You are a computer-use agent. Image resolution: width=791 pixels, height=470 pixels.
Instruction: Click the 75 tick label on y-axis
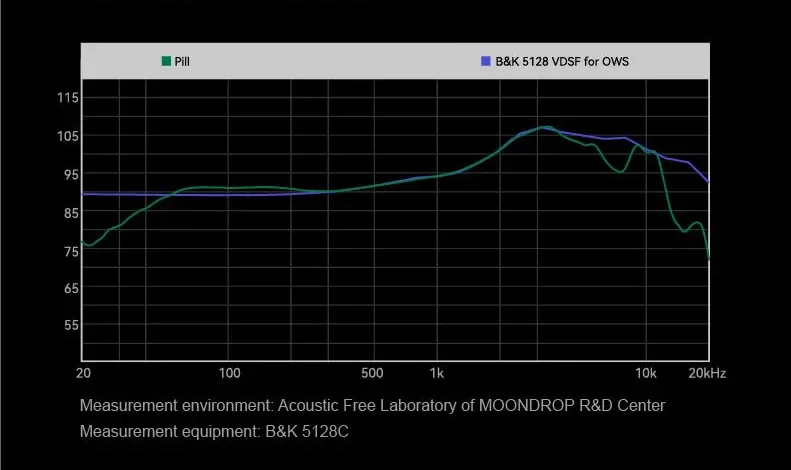point(68,251)
